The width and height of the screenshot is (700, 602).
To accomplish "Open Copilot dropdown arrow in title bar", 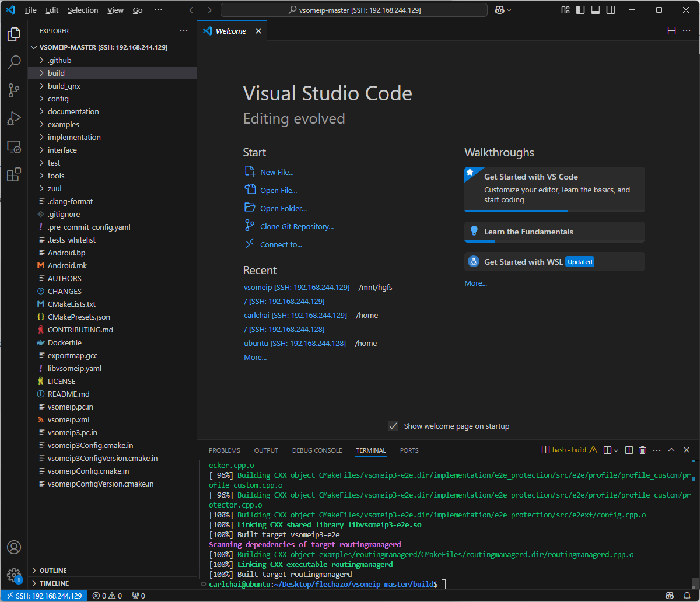I will (x=509, y=10).
